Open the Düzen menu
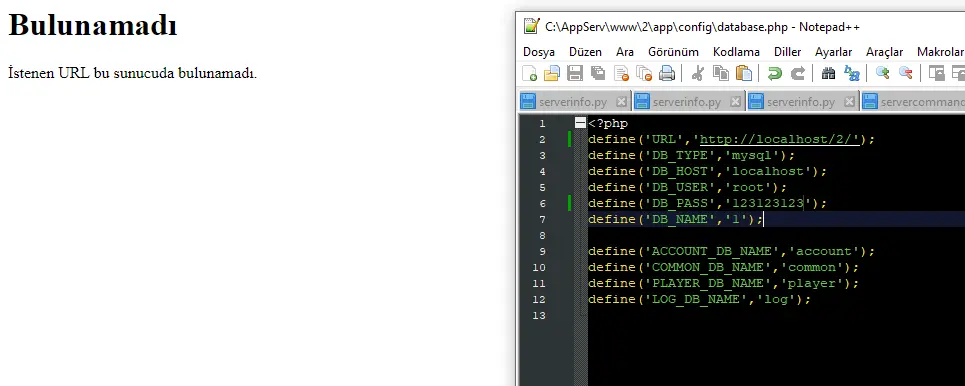Screen dimensions: 965x386 pos(585,52)
